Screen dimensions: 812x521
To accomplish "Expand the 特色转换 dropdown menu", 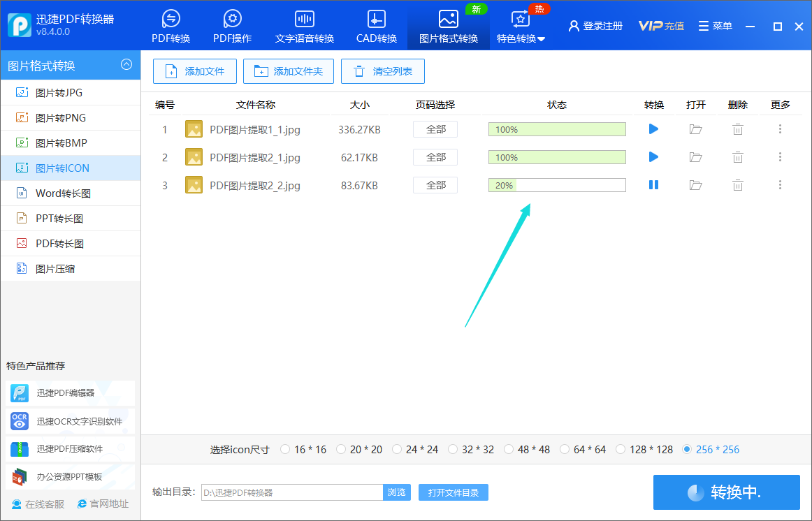I will [x=521, y=26].
